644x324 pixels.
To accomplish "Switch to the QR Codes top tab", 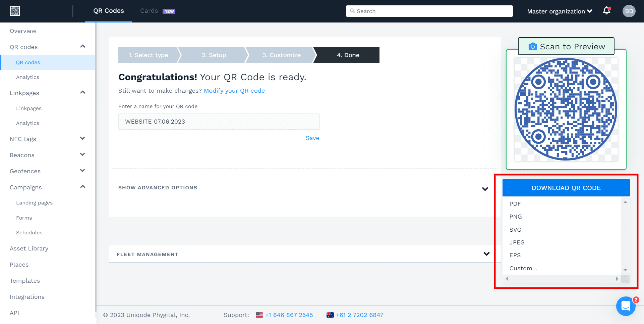I will (109, 11).
